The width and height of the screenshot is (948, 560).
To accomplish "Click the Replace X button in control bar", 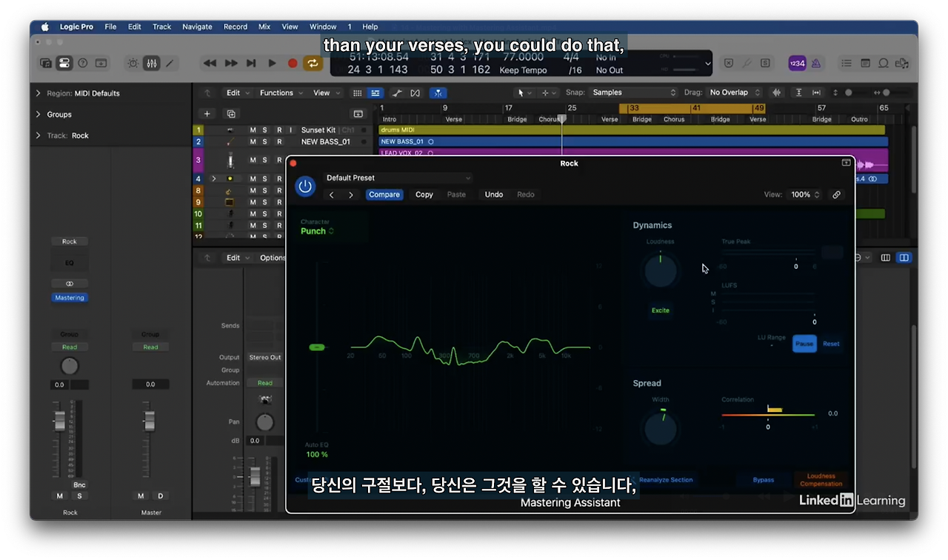I will [728, 64].
